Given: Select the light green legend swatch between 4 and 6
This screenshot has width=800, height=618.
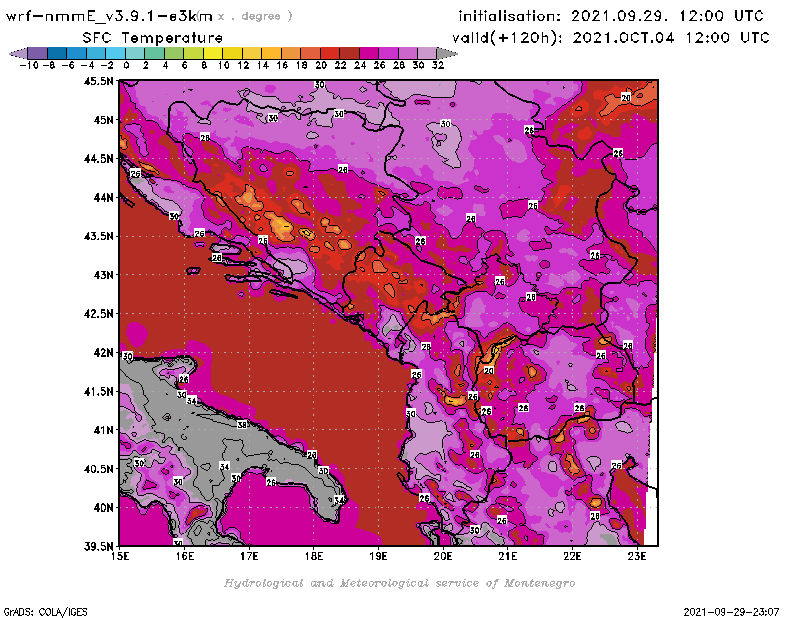Looking at the screenshot, I should [173, 54].
